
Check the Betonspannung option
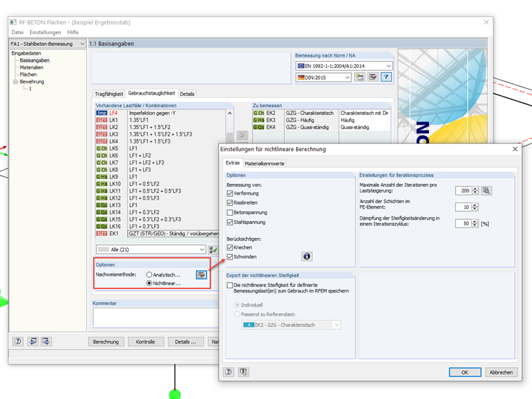coord(230,212)
